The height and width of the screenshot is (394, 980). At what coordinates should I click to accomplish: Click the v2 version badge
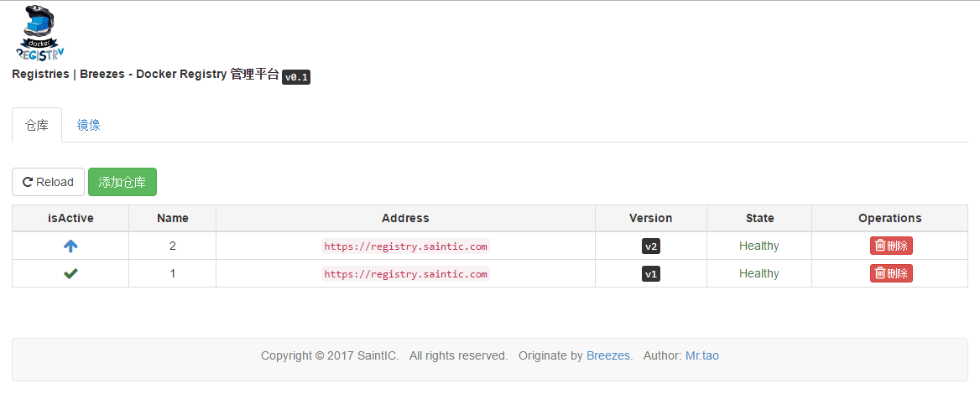650,246
